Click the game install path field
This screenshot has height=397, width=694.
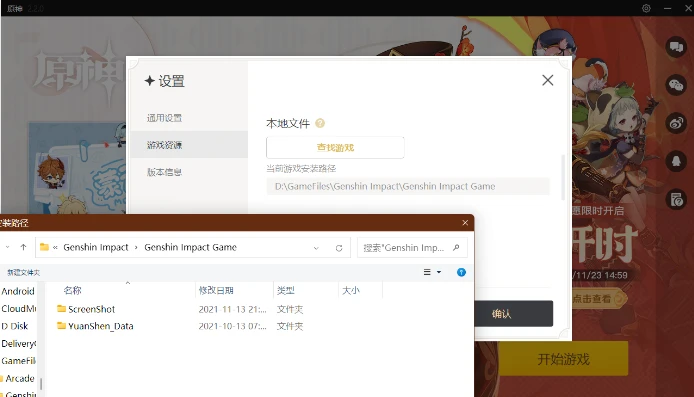408,186
